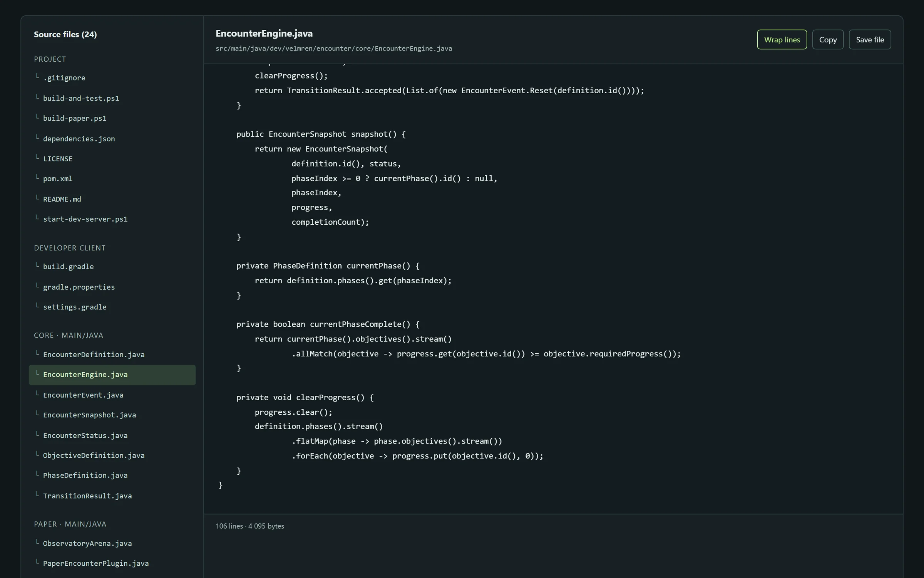
Task: Open .gitignore in the file list
Action: [112, 78]
